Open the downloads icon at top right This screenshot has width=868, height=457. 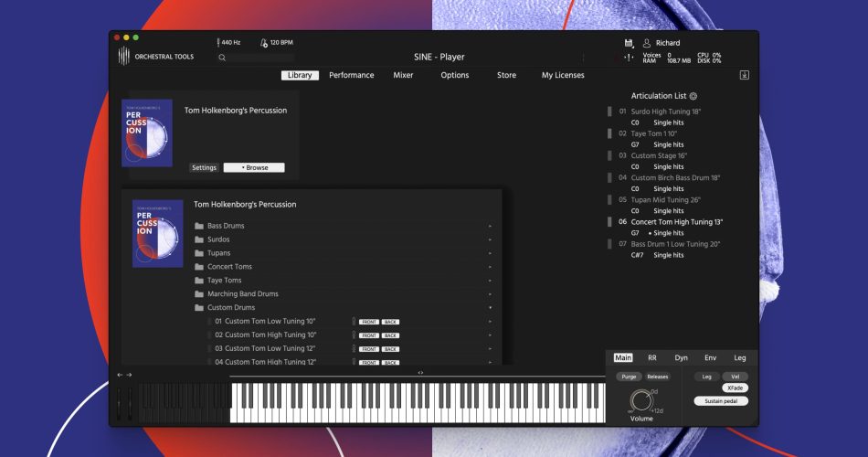pyautogui.click(x=744, y=75)
